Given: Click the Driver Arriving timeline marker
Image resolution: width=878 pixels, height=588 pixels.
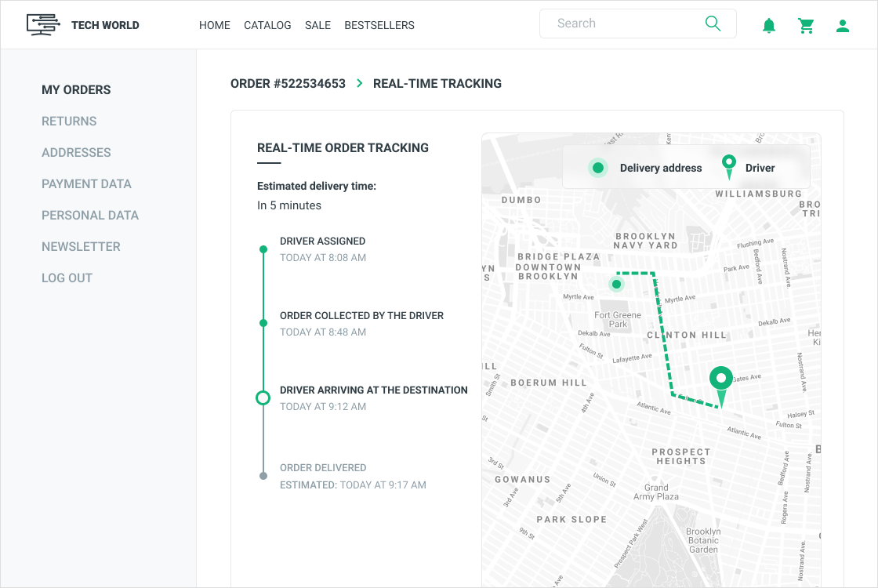Looking at the screenshot, I should (263, 397).
